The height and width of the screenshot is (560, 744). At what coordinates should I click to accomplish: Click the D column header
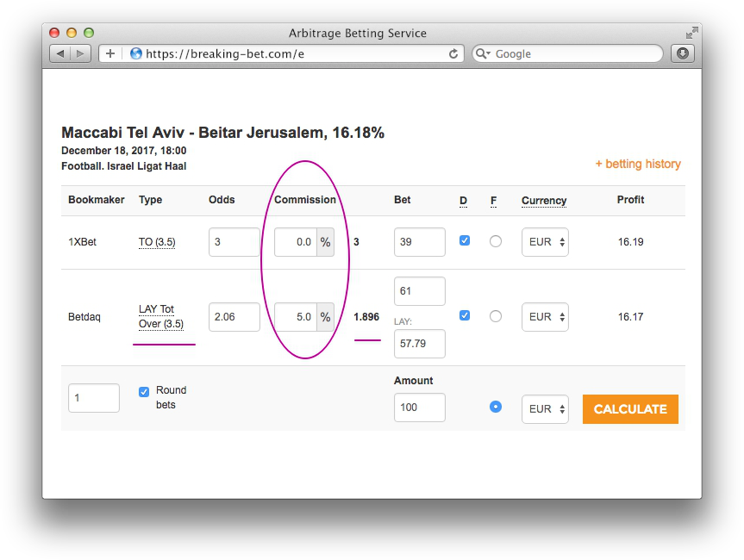click(x=463, y=201)
